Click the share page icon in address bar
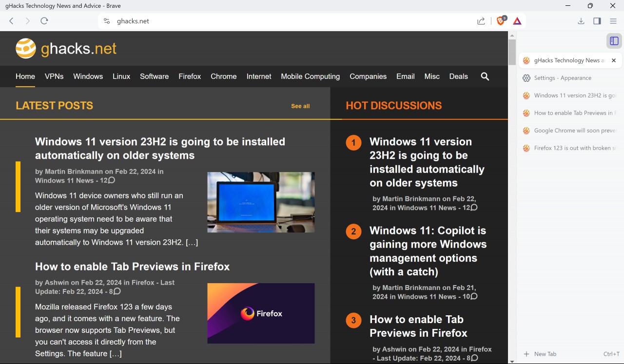 coord(481,21)
